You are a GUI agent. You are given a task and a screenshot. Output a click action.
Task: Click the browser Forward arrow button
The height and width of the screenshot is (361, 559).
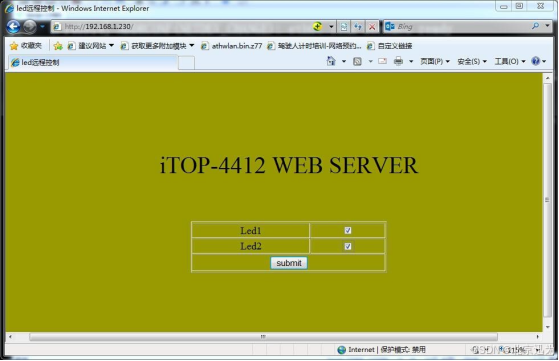point(30,27)
